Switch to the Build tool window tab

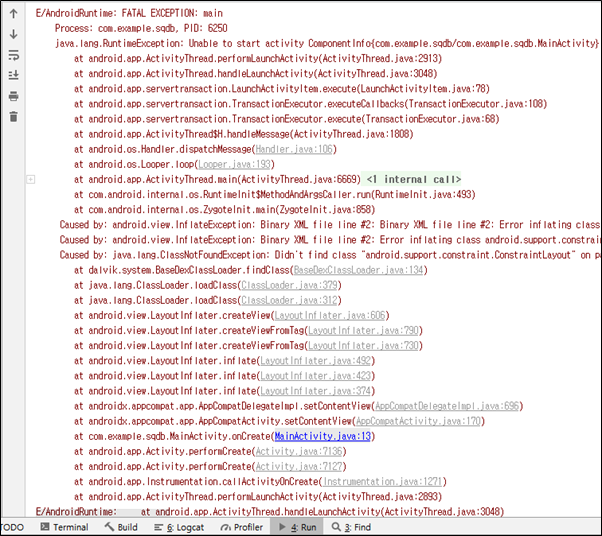click(x=121, y=527)
